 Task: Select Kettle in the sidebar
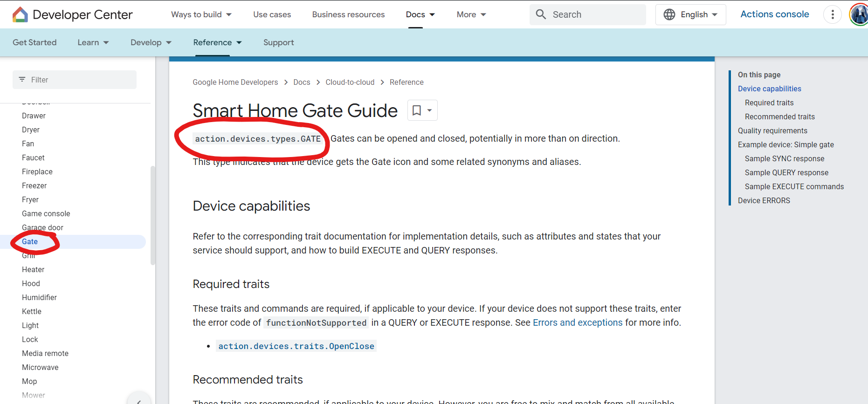pyautogui.click(x=32, y=311)
